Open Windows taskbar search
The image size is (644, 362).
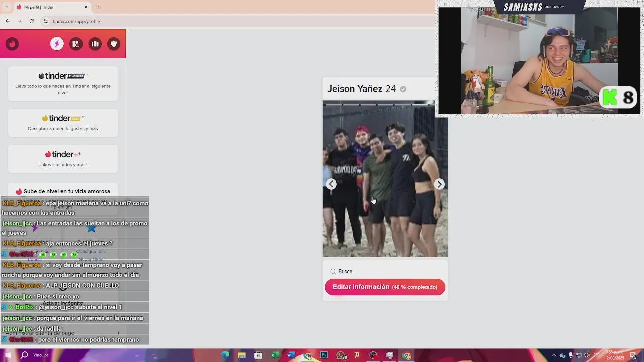pos(24,355)
